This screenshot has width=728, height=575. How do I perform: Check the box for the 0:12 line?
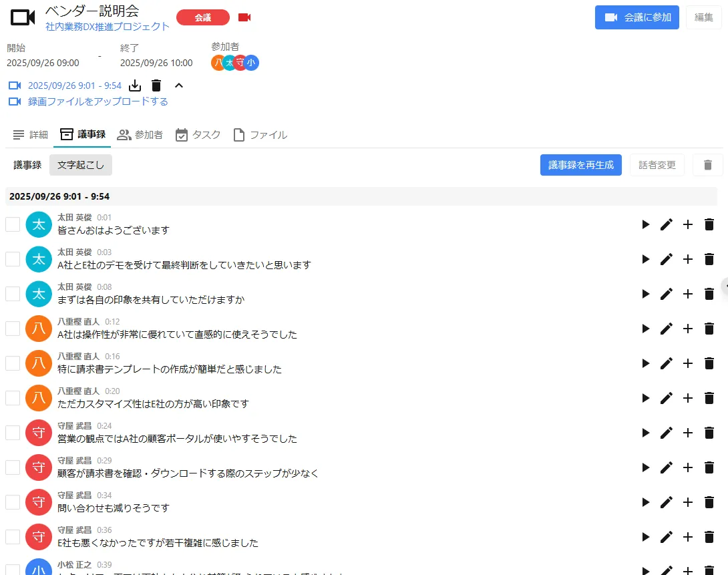13,329
